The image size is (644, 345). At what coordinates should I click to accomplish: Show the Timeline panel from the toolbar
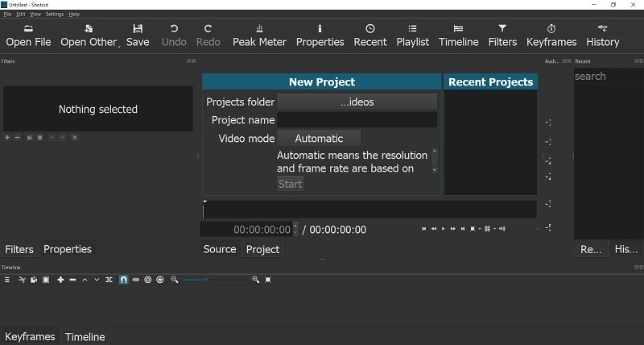tap(458, 35)
